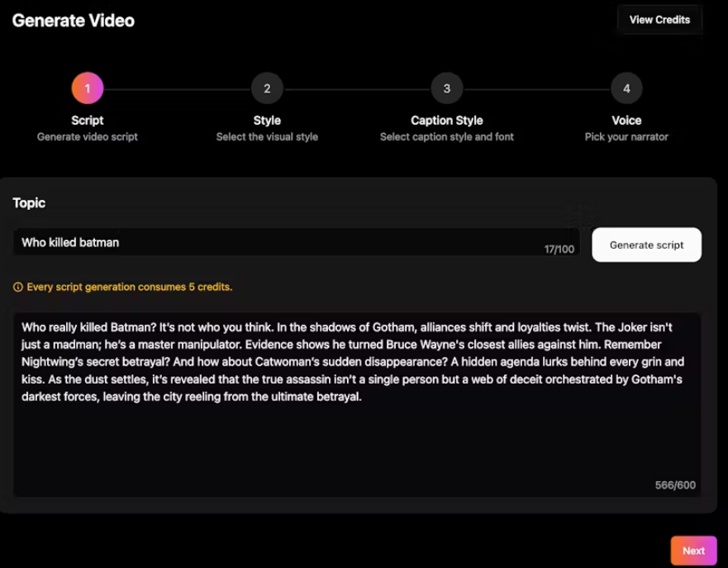Click the Voice step label
This screenshot has width=728, height=568.
[626, 120]
